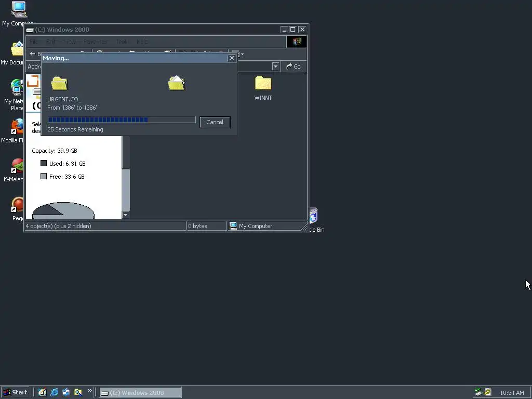Click the '0 bytes' status bar cell
532x399 pixels.
pos(206,226)
